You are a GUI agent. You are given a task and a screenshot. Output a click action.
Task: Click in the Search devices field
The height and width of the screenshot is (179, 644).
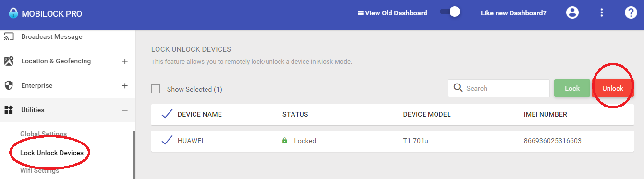pos(498,88)
